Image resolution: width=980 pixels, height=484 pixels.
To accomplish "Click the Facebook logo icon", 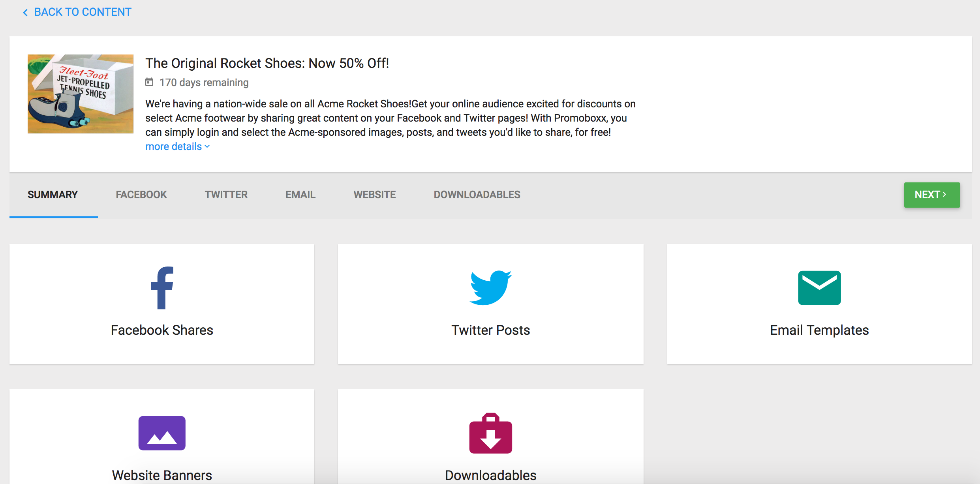I will (162, 288).
